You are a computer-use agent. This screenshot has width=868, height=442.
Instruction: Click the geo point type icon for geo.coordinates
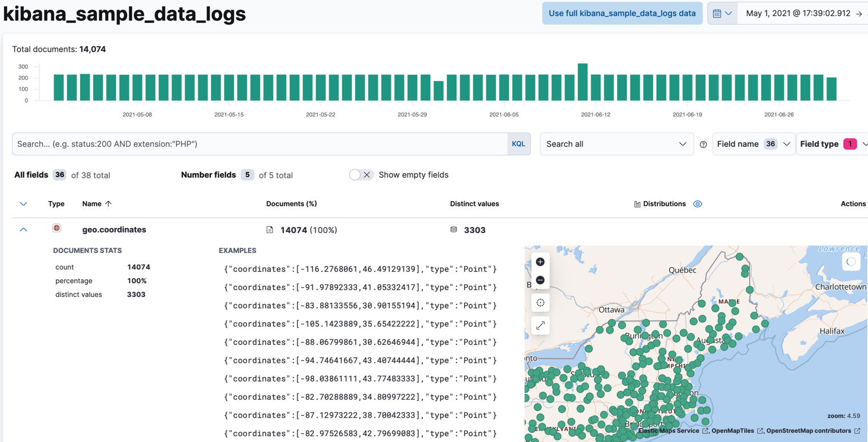[57, 227]
